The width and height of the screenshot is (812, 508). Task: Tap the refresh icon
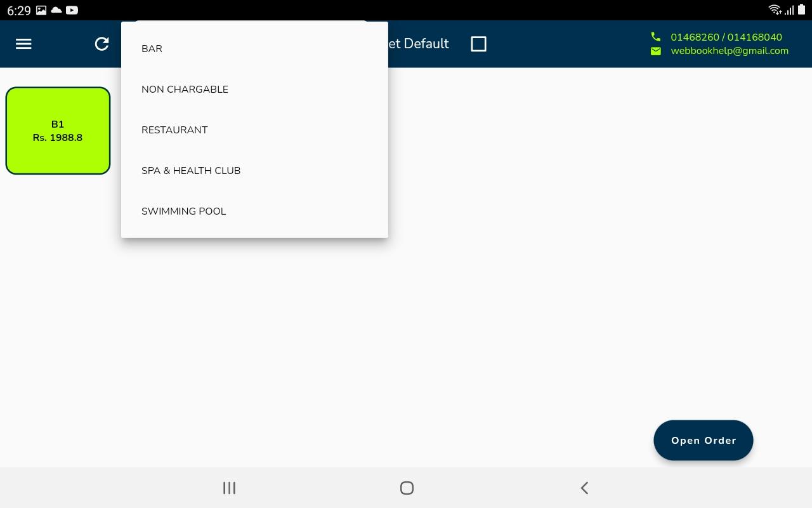(x=101, y=44)
